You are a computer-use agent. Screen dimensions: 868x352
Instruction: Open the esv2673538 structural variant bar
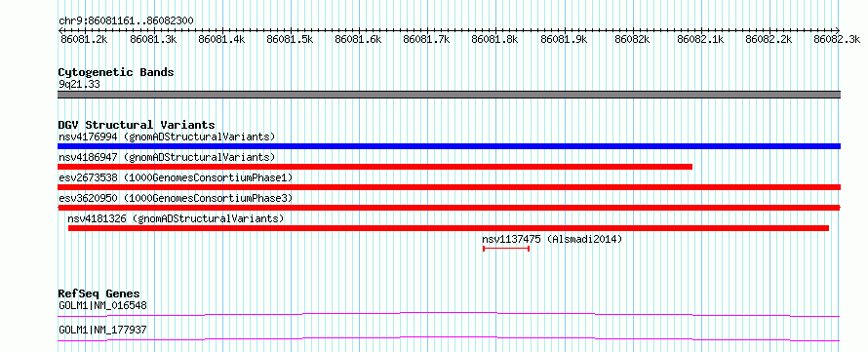449,187
